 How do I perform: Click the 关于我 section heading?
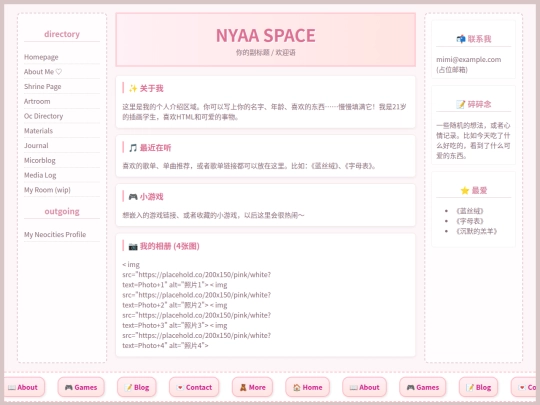pyautogui.click(x=152, y=89)
